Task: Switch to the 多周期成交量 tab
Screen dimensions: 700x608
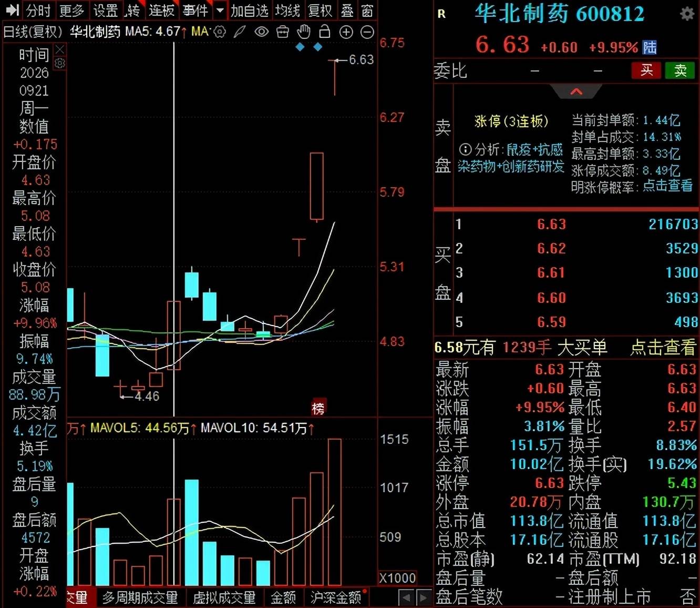Action: point(140,597)
